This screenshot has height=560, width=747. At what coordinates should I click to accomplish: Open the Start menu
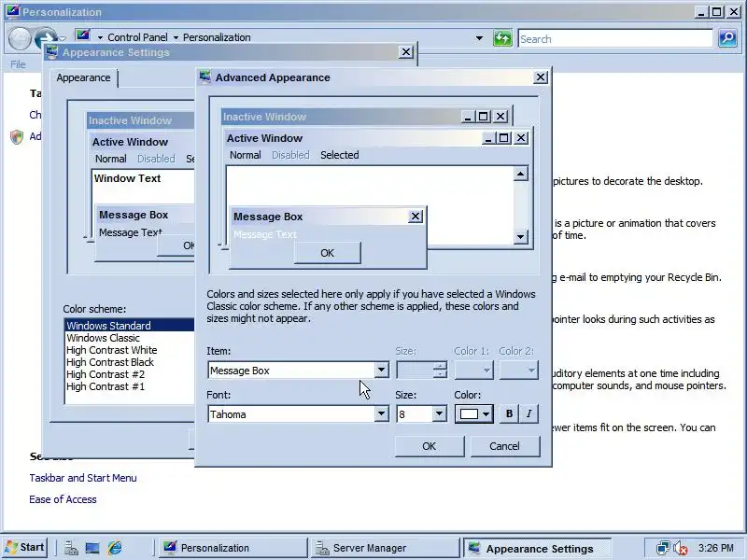[x=25, y=548]
